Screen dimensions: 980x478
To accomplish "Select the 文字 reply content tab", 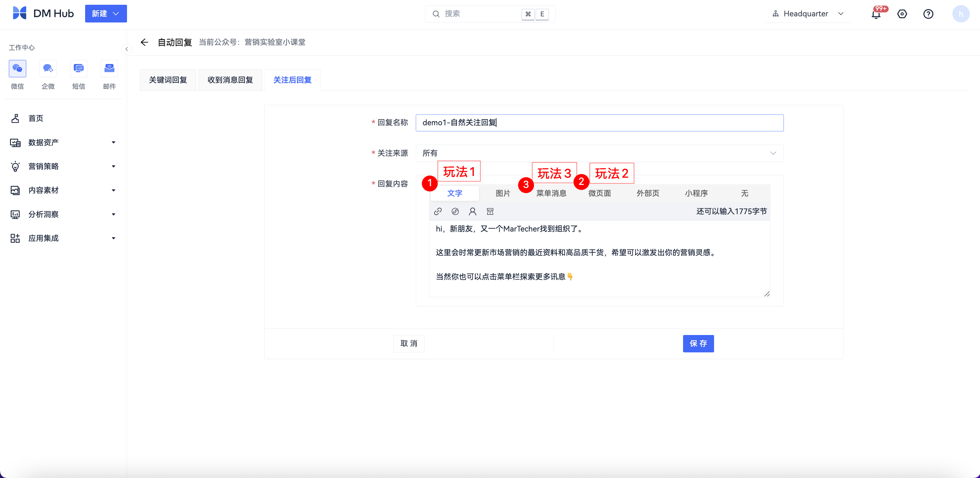I will [x=455, y=193].
